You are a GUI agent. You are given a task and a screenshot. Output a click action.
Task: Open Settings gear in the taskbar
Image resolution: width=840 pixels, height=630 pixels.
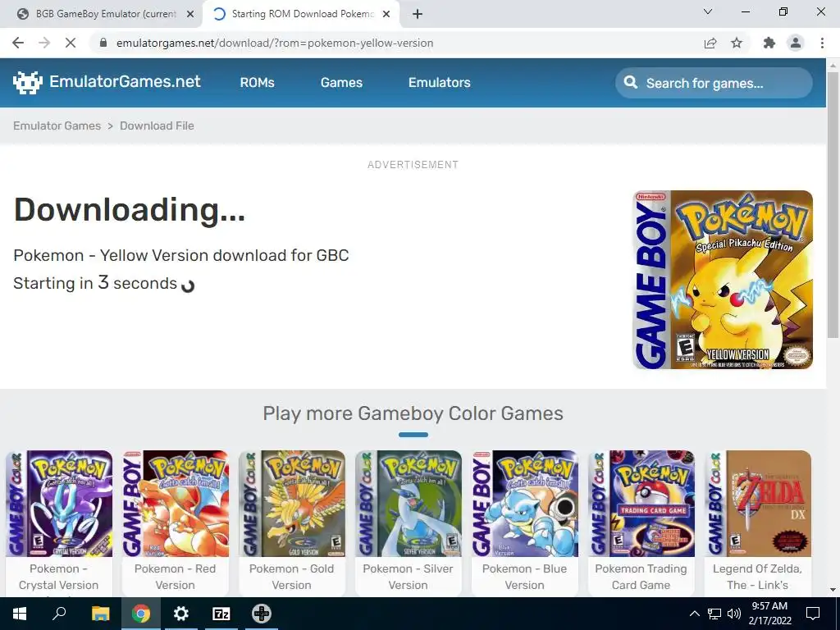click(181, 614)
